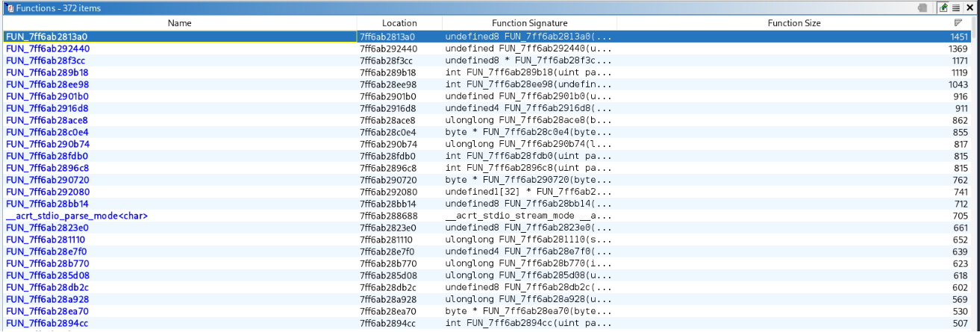Select function name FUN_7ff6ab28bb14
Image resolution: width=980 pixels, height=332 pixels.
[47, 204]
